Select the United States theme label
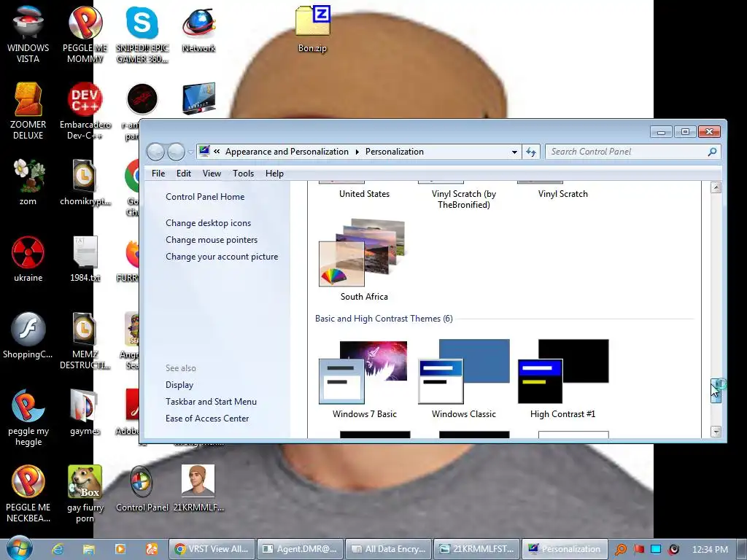The image size is (747, 560). coord(364,194)
